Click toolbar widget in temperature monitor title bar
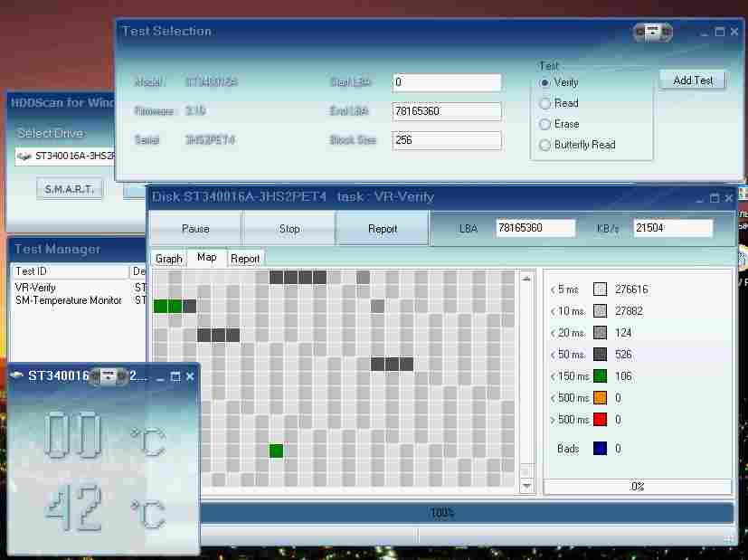 click(109, 376)
